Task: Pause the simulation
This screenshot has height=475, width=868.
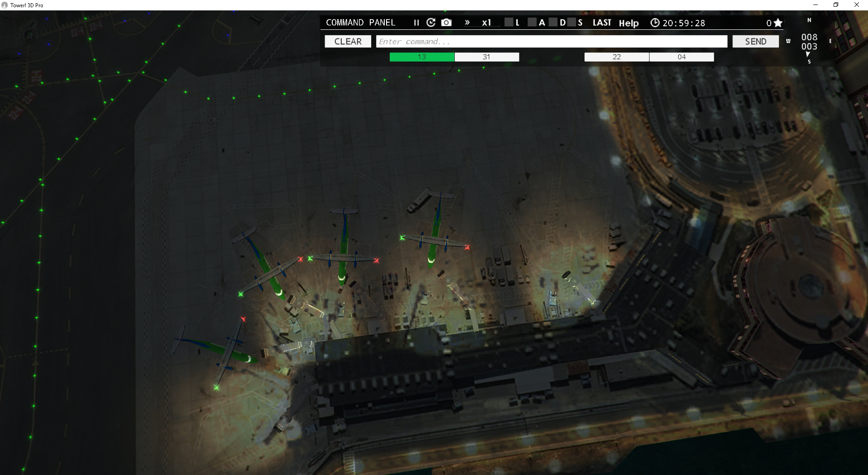Action: (415, 23)
